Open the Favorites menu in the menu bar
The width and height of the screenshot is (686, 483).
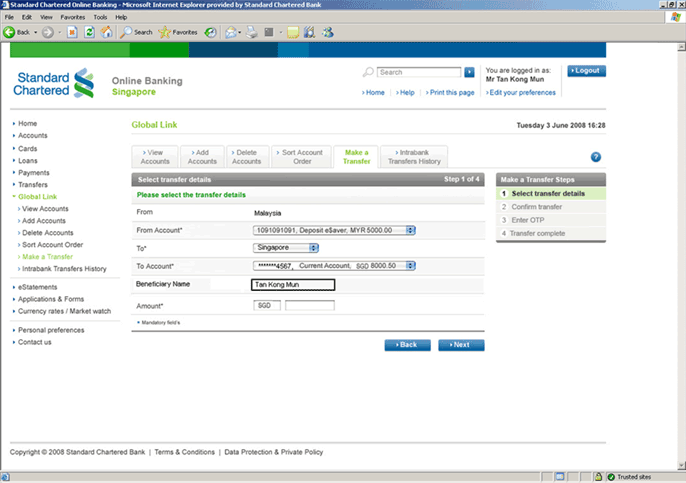73,17
